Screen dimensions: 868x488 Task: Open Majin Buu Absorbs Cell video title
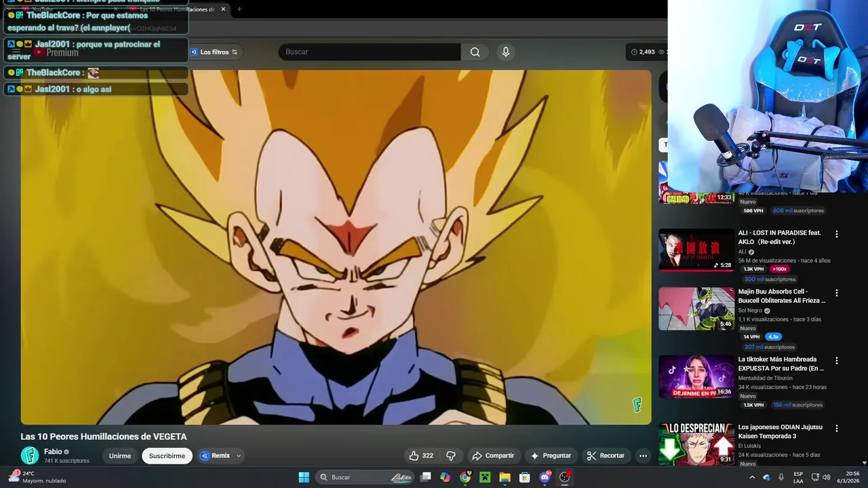(782, 296)
